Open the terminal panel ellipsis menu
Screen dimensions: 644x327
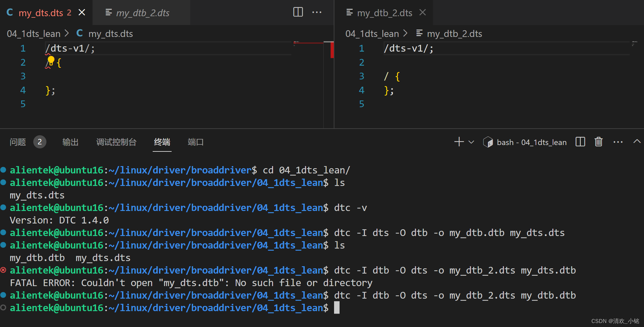click(618, 142)
